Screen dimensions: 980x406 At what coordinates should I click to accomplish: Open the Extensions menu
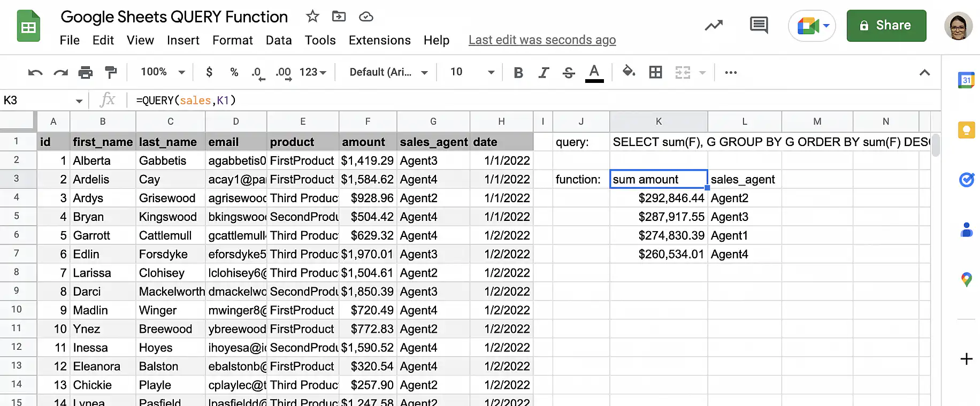tap(380, 40)
